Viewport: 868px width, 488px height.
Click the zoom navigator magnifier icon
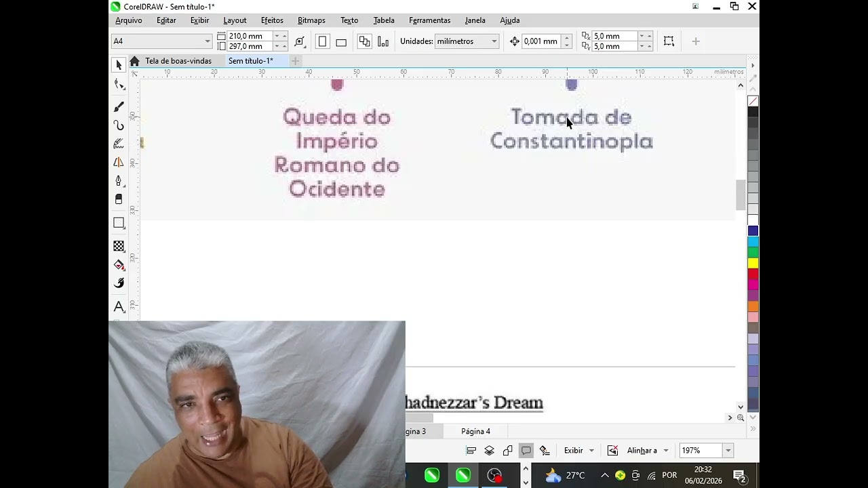coord(741,418)
